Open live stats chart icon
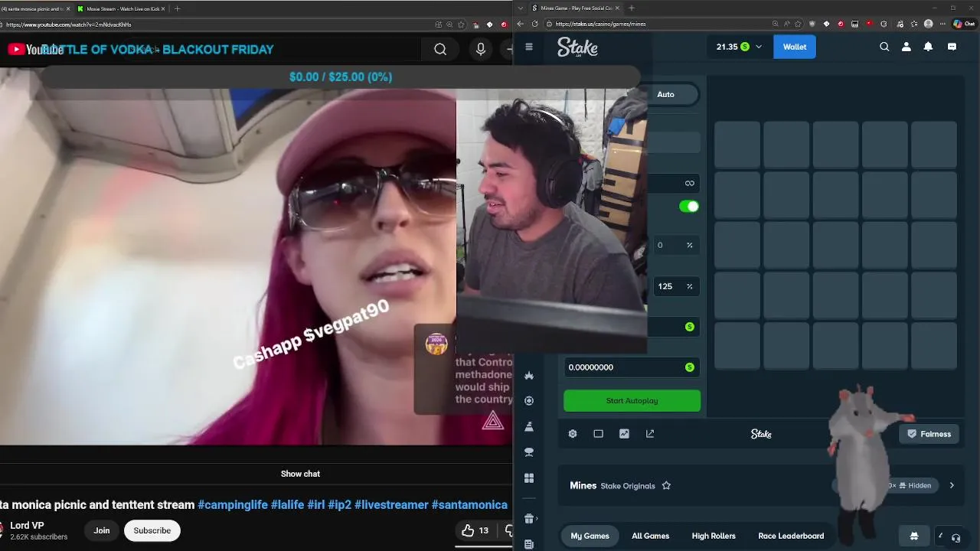 pyautogui.click(x=625, y=434)
